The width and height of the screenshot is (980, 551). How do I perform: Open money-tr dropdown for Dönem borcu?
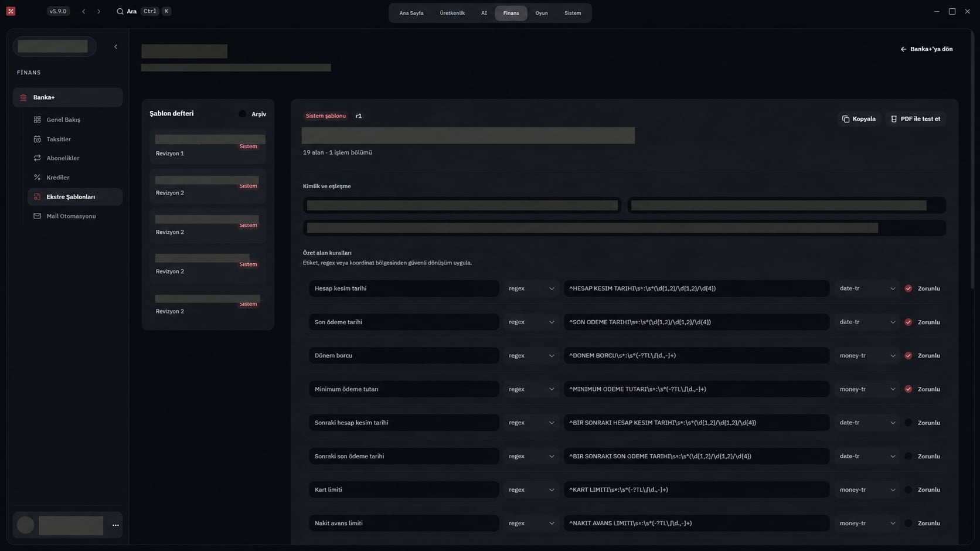point(867,356)
